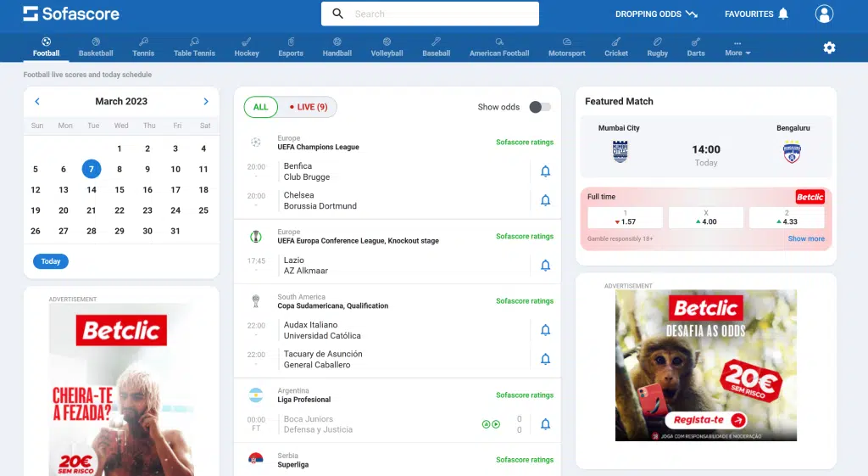868x476 pixels.
Task: Click the highlights icons on Boca Juniors row
Action: click(491, 424)
